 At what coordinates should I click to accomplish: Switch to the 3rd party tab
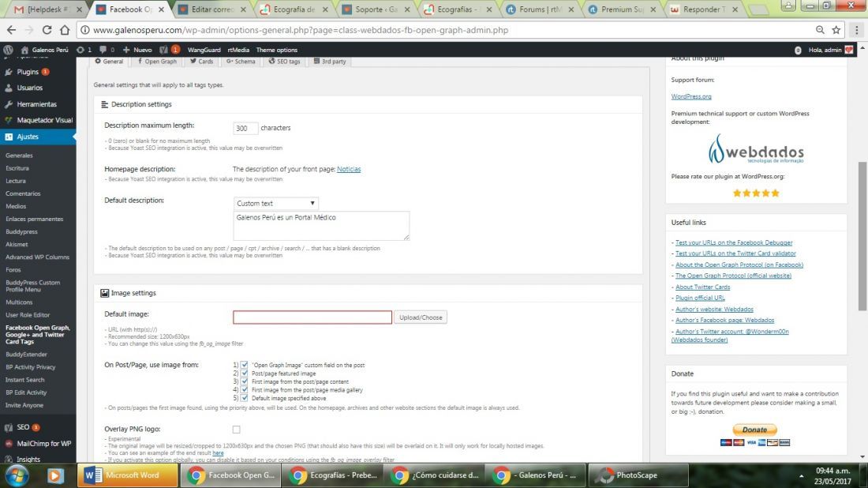(330, 62)
